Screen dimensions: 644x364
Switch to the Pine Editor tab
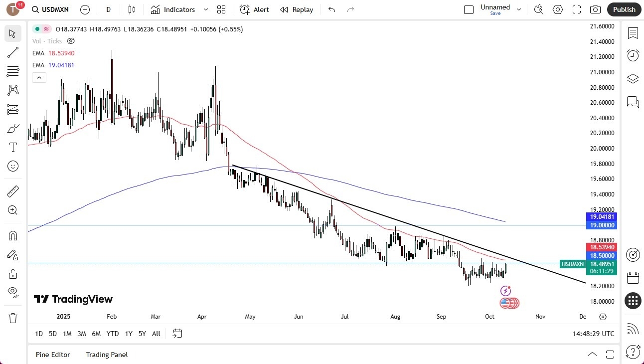(x=53, y=355)
